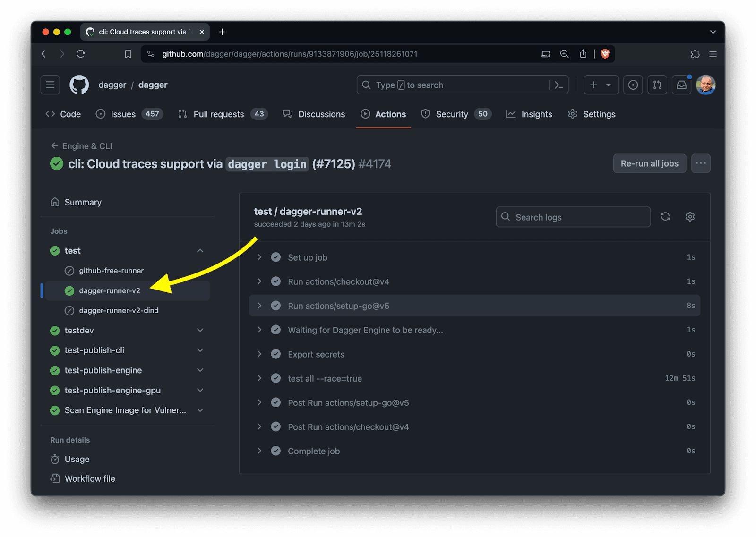
Task: Open the create new dropdown
Action: coord(601,85)
